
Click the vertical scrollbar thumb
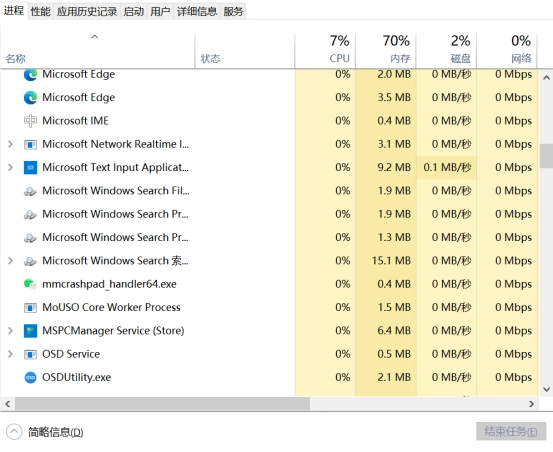coord(546,155)
